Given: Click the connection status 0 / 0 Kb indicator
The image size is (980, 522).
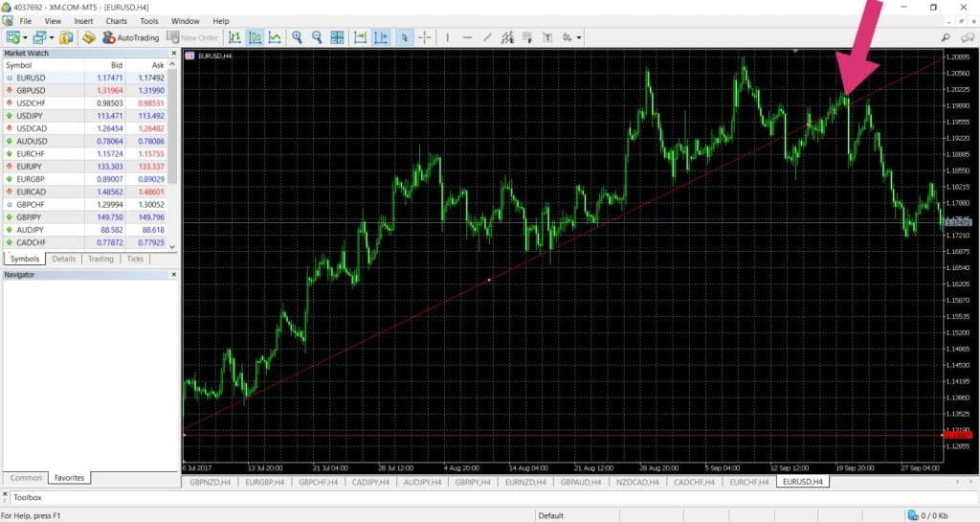Looking at the screenshot, I should pyautogui.click(x=928, y=515).
